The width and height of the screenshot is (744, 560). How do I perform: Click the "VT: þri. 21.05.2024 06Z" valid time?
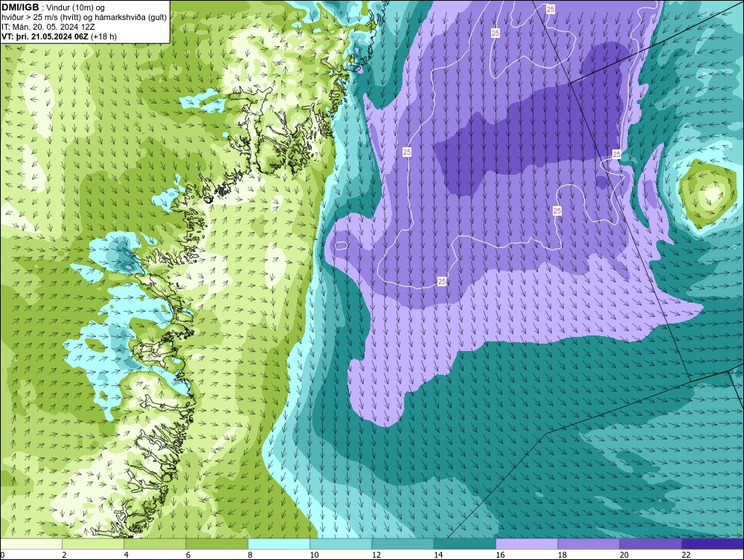[45, 36]
